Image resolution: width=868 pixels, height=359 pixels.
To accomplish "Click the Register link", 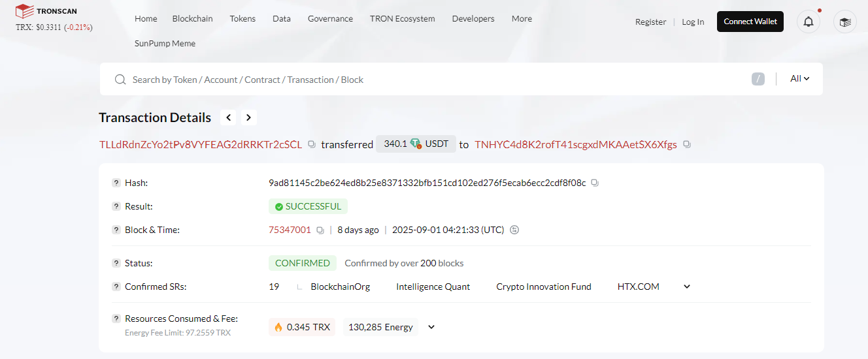I will [x=650, y=22].
